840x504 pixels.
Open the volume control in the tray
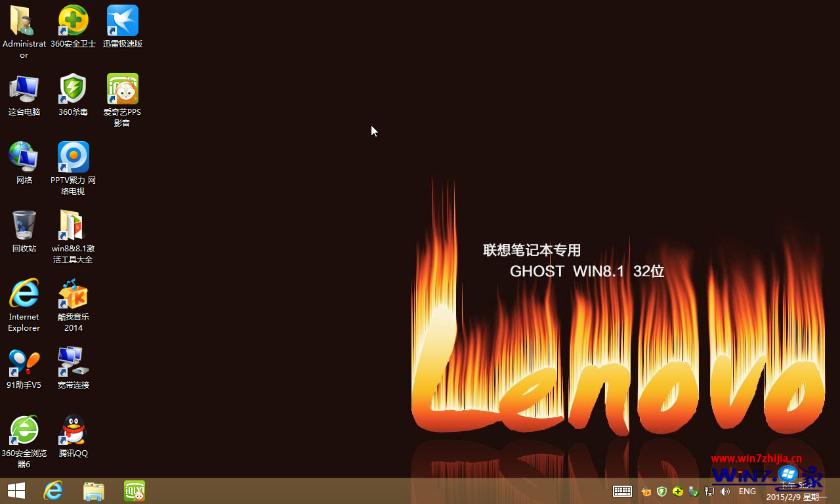724,491
